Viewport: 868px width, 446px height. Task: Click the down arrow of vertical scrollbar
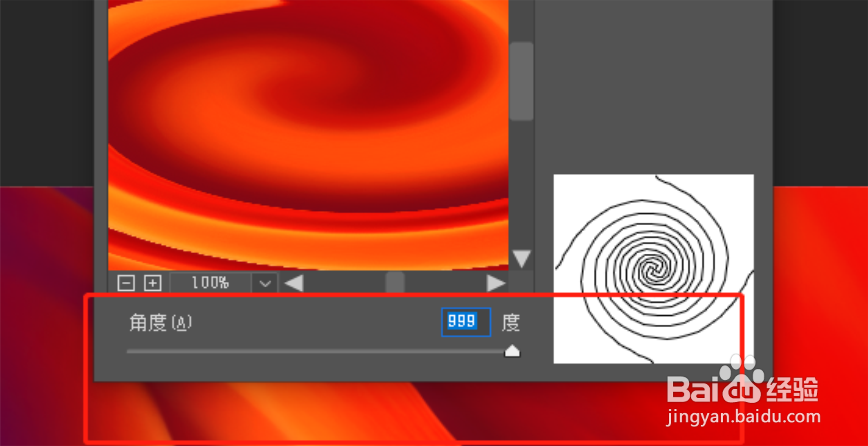521,258
